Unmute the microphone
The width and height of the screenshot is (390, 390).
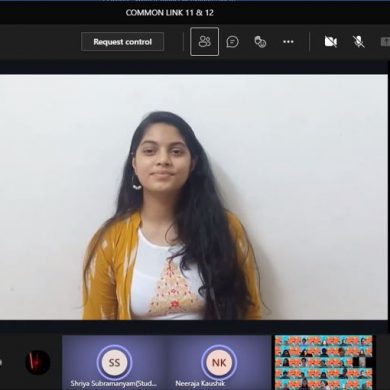click(x=359, y=42)
